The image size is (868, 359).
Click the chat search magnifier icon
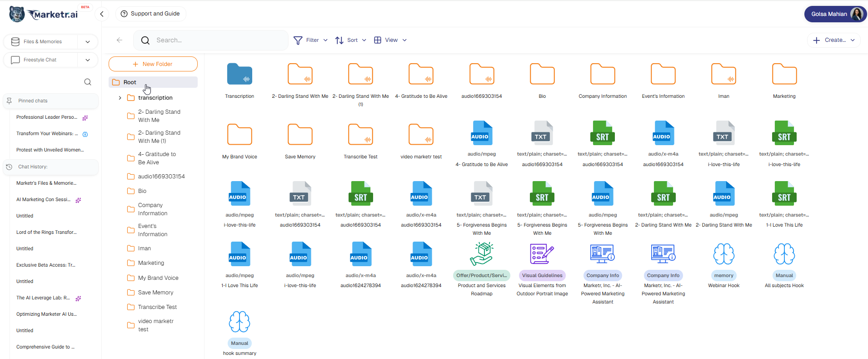pos(88,82)
